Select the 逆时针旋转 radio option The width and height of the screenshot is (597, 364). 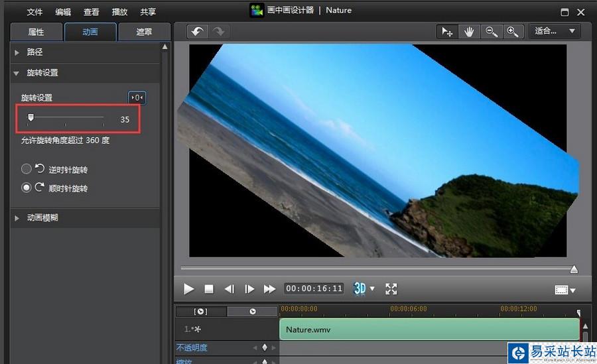coord(27,168)
